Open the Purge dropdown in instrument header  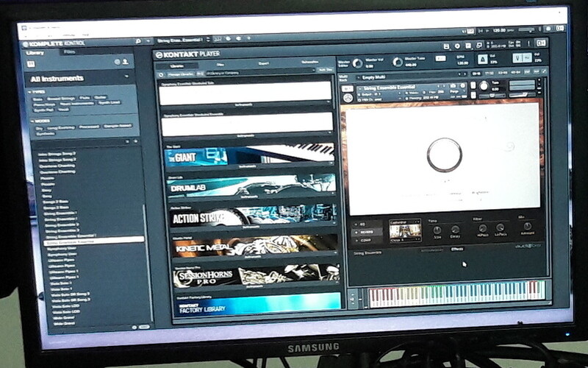tap(454, 91)
